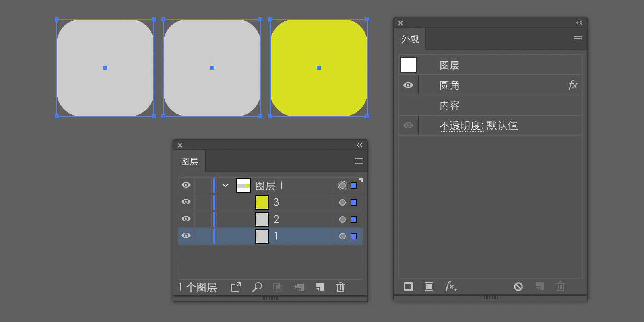Screen dimensions: 644x322
Task: Hide sublayer 3 using its eye icon
Action: (186, 202)
